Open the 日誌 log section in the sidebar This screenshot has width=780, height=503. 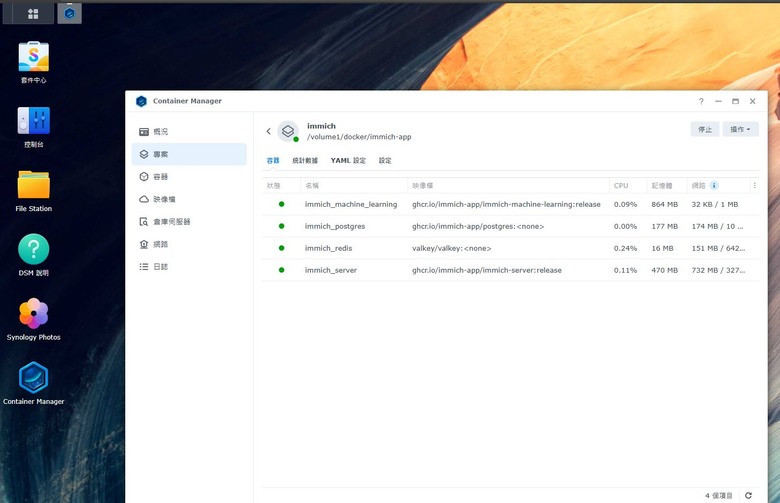coord(189,267)
